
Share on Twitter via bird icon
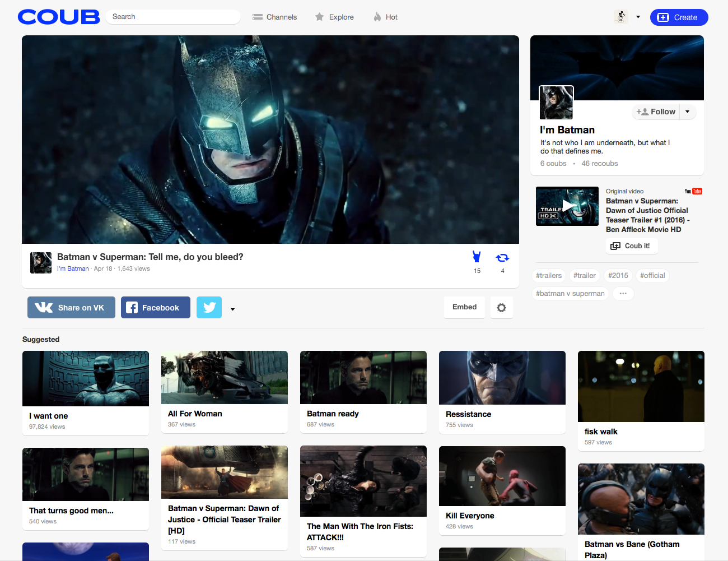pyautogui.click(x=209, y=307)
